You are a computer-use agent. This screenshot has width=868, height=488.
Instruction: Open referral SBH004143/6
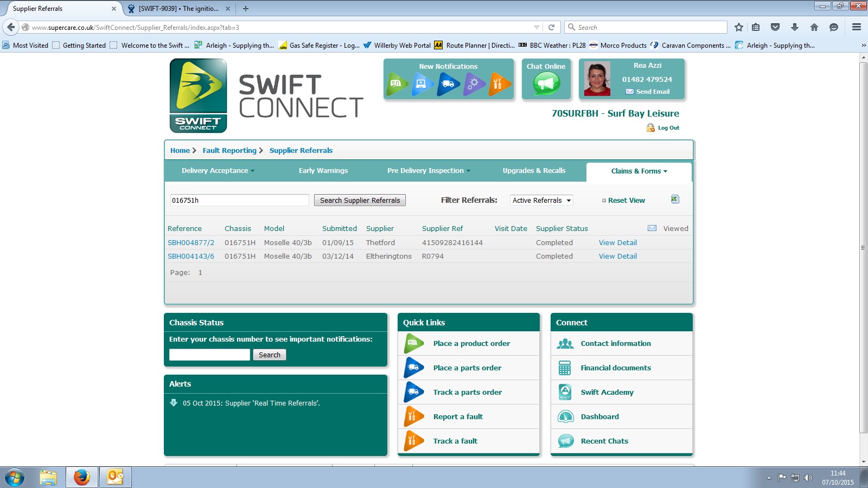click(191, 256)
